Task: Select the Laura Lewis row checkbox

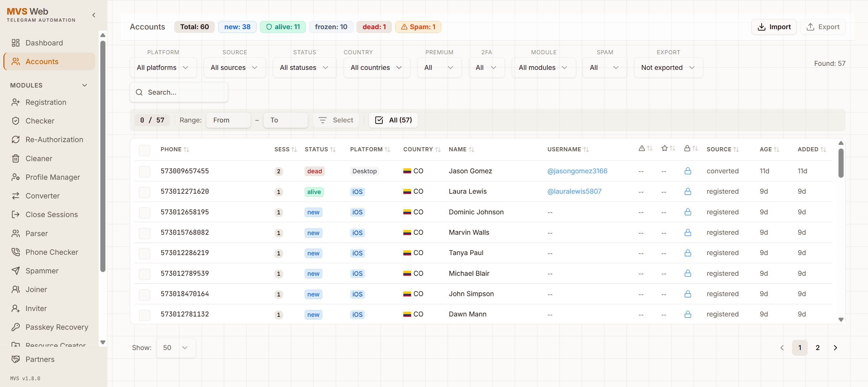Action: click(144, 192)
